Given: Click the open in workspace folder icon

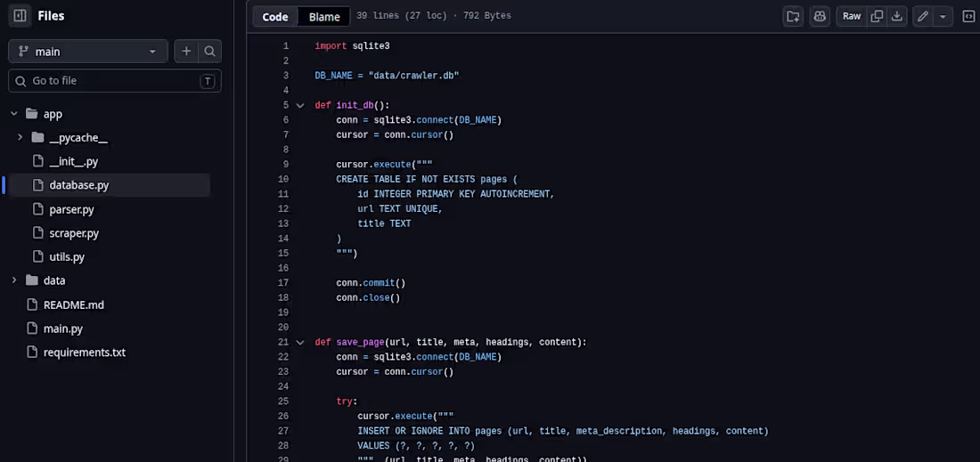Looking at the screenshot, I should (x=793, y=16).
